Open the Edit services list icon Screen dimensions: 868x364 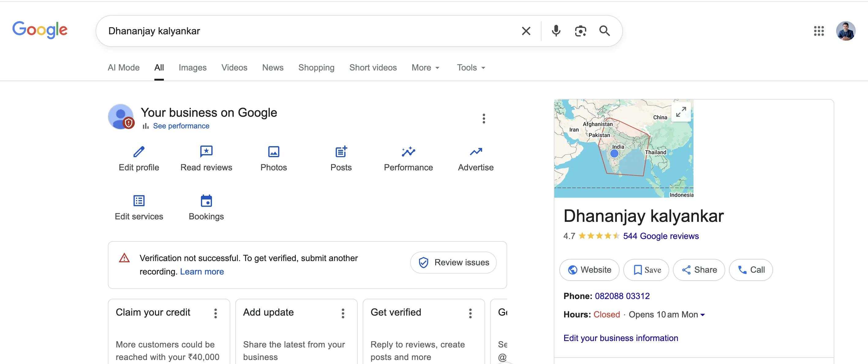point(139,201)
